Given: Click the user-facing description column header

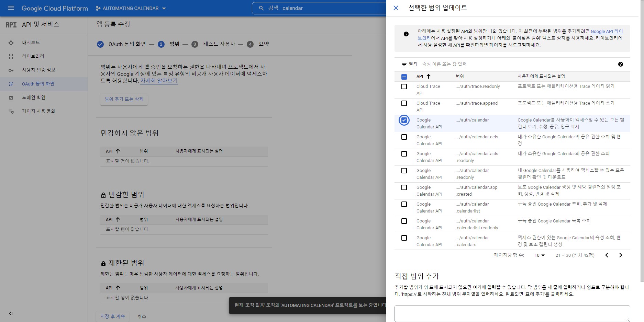Looking at the screenshot, I should tap(541, 76).
